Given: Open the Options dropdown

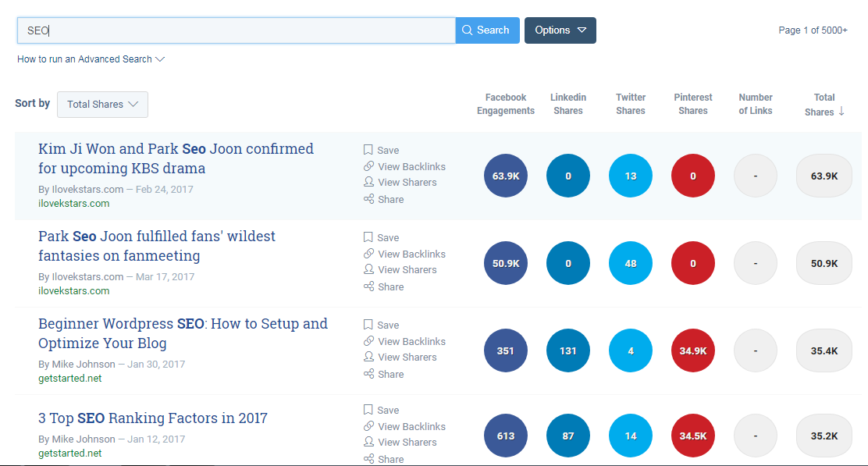Looking at the screenshot, I should [x=560, y=30].
